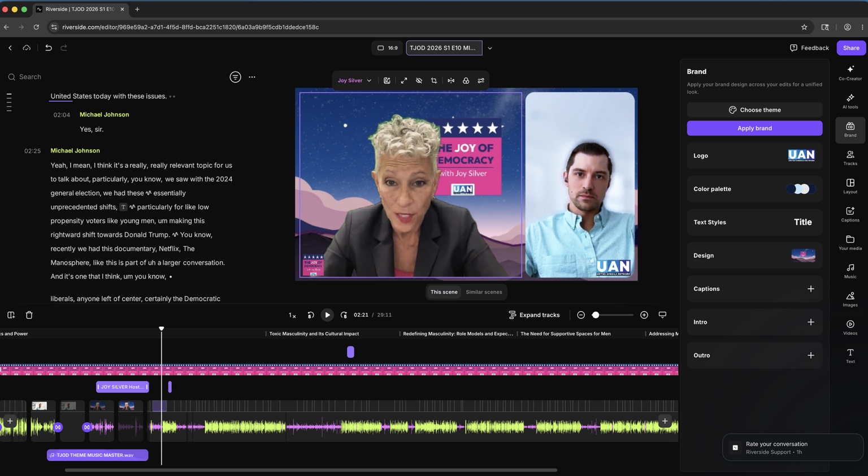Open the project title dropdown arrow

tap(490, 48)
